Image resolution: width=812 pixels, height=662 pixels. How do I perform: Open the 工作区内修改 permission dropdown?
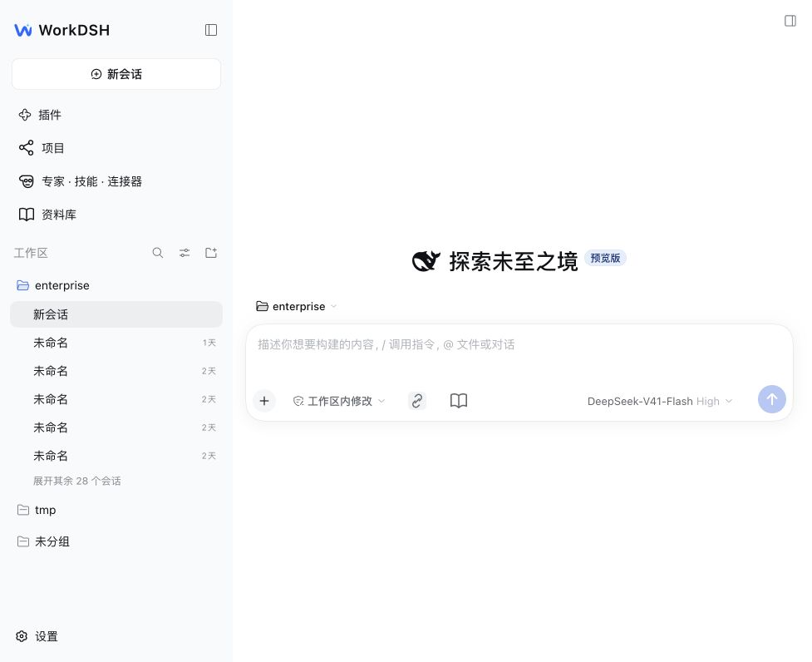pos(339,401)
